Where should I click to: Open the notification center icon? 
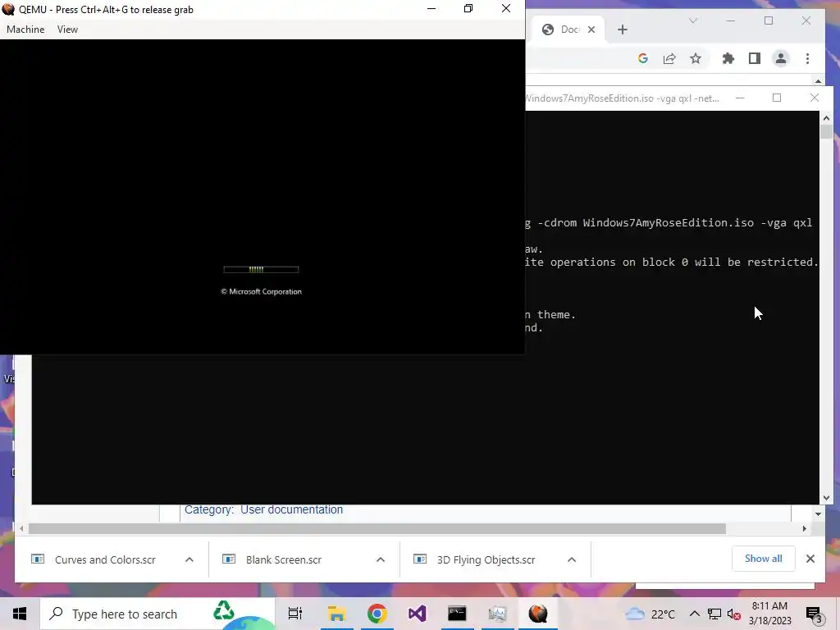coord(815,614)
